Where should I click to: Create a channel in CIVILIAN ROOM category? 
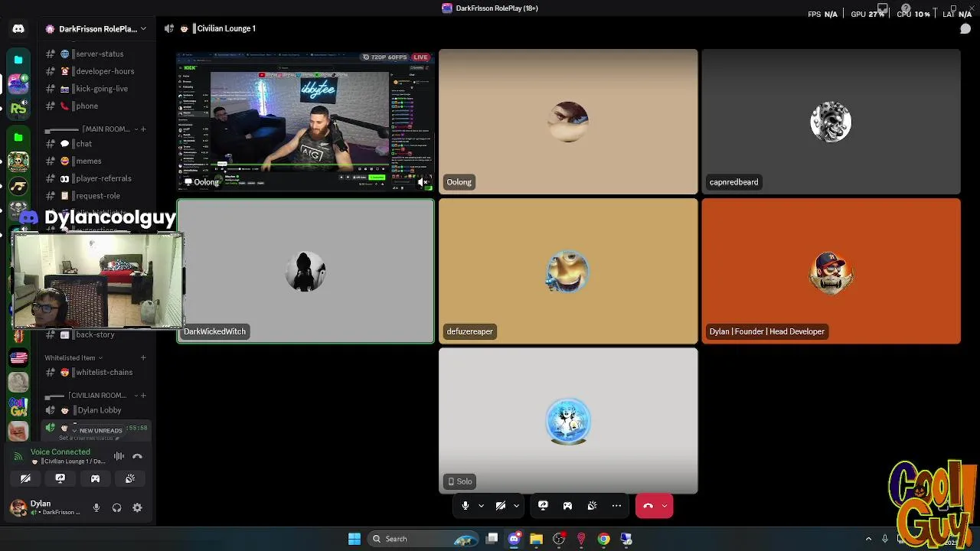click(x=142, y=396)
